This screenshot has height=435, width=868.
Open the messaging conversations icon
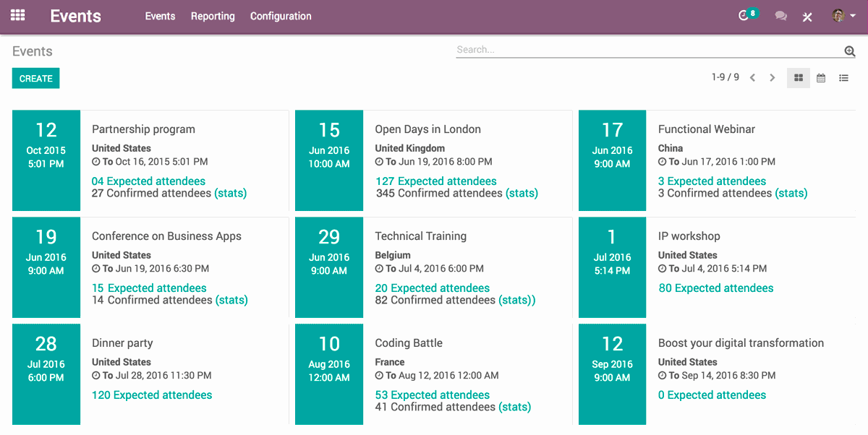(780, 15)
